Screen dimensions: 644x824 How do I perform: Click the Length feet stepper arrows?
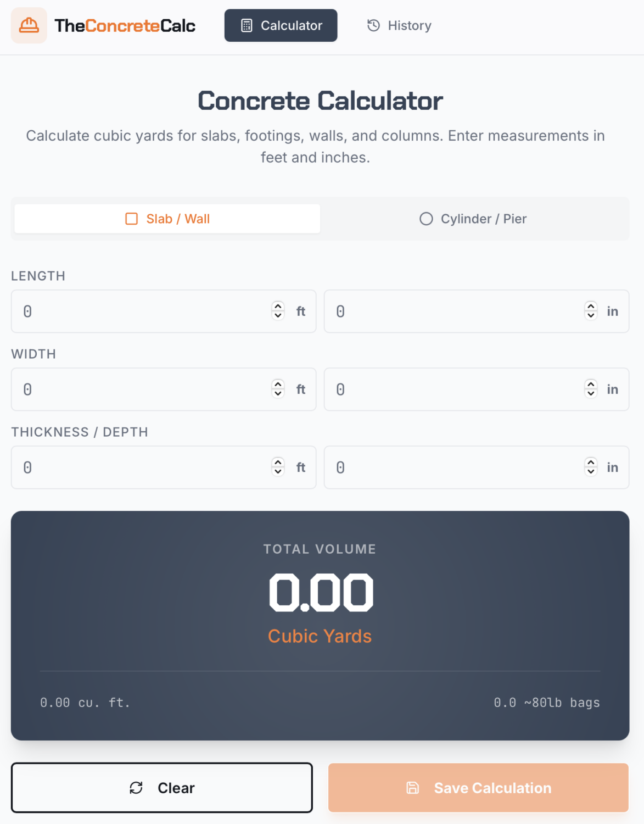click(278, 311)
